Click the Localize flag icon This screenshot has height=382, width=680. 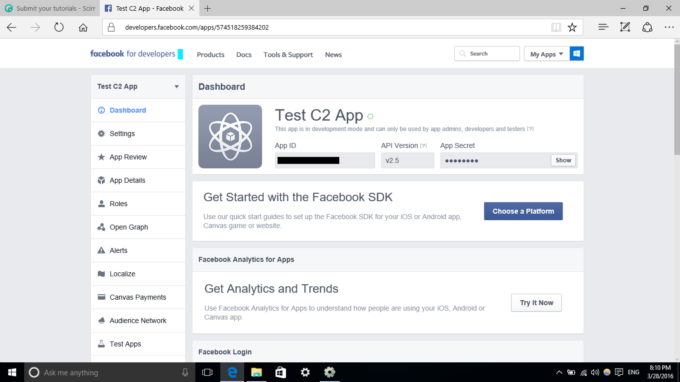(x=101, y=274)
